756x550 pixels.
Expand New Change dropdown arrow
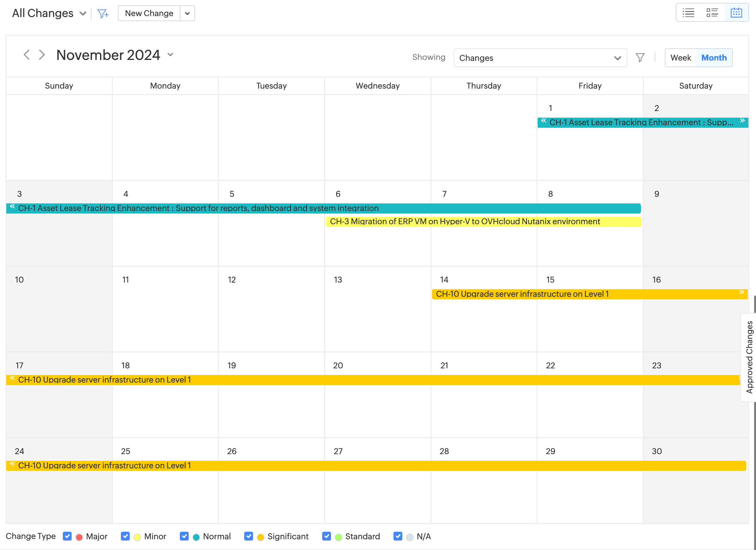tap(187, 13)
